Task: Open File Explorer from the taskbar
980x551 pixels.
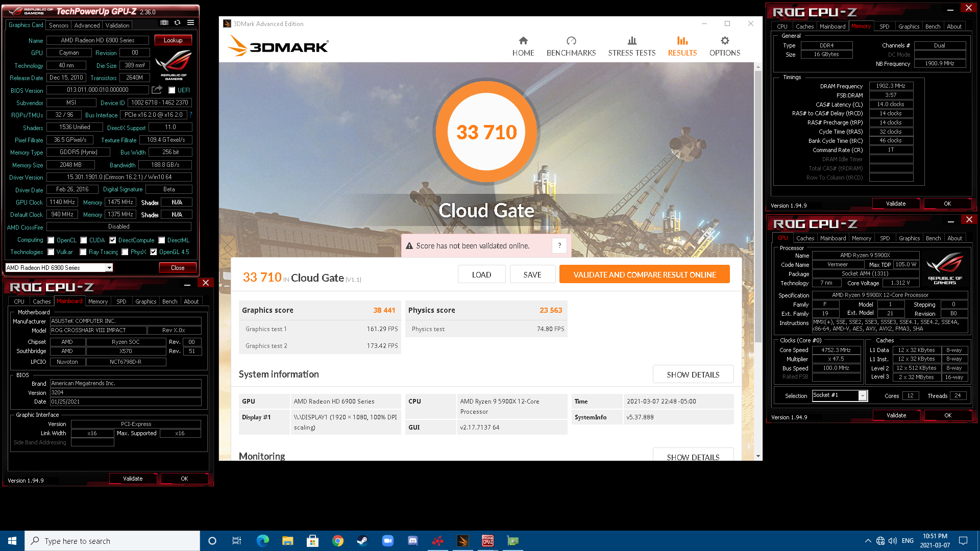Action: 287,541
